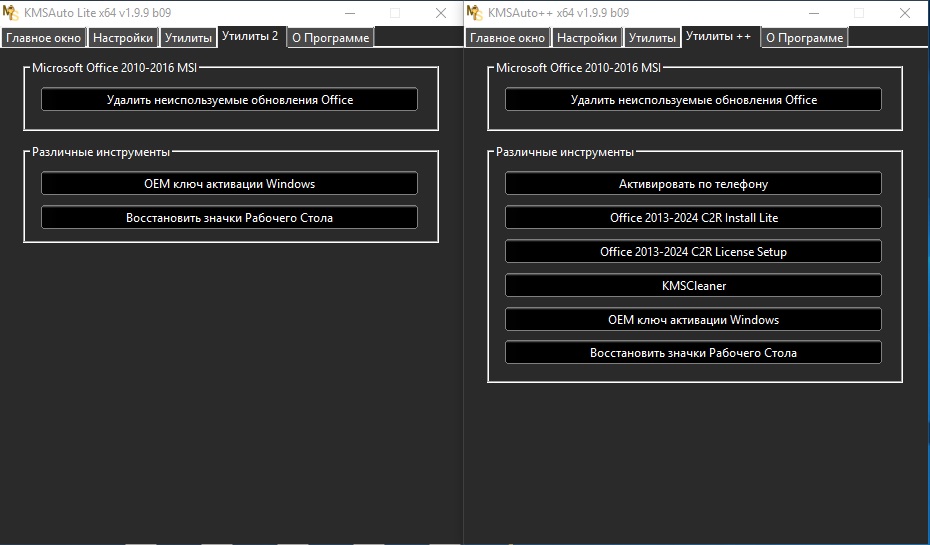Click the KMSAuto Lite x64 v1.9.9 b09 title text
This screenshot has width=930, height=545.
97,12
